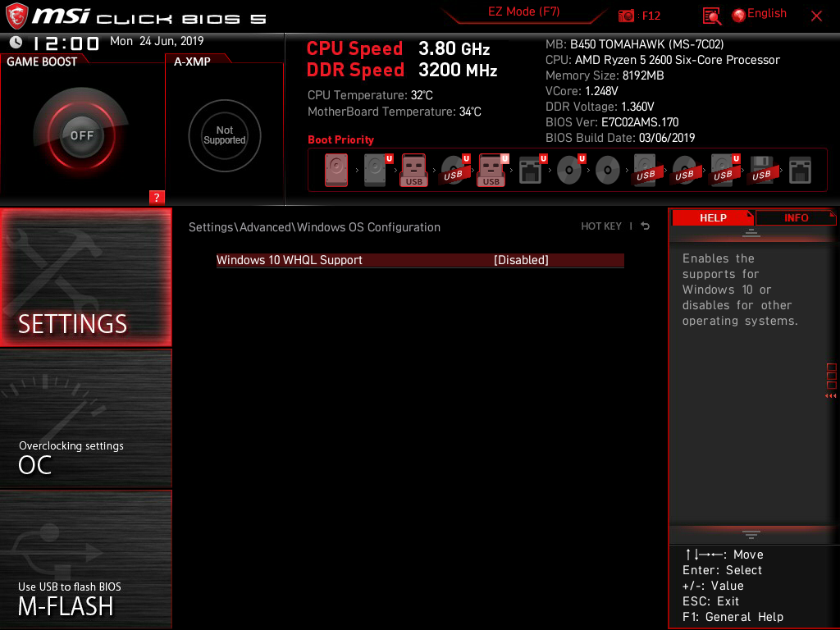Click the CPU Speed 3.80 GHz readout
Image resolution: width=840 pixels, height=630 pixels.
398,48
